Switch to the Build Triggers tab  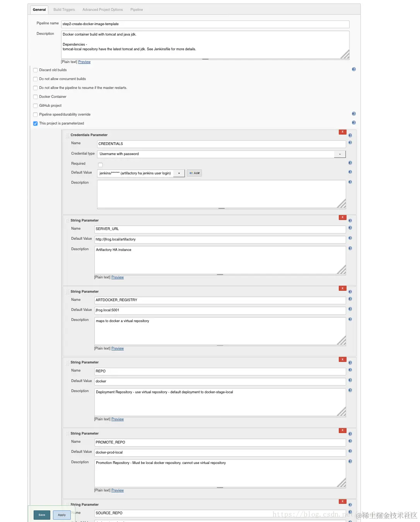click(64, 10)
